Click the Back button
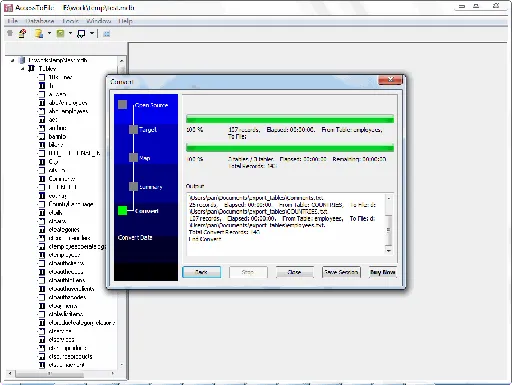This screenshot has height=385, width=512. [x=201, y=272]
